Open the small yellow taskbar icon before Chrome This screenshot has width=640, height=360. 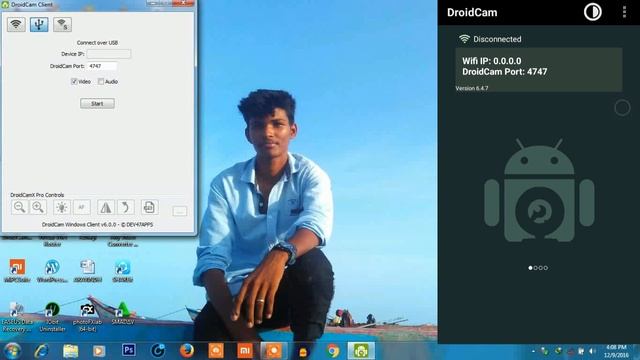(303, 352)
